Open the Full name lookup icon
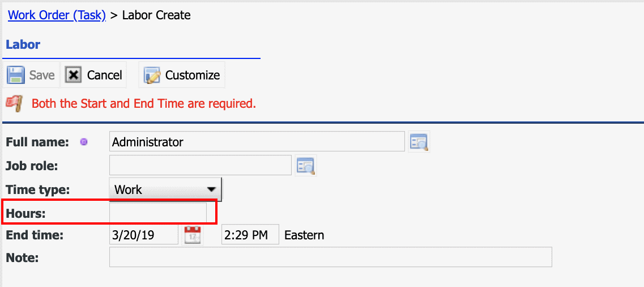The height and width of the screenshot is (287, 644). pyautogui.click(x=419, y=142)
